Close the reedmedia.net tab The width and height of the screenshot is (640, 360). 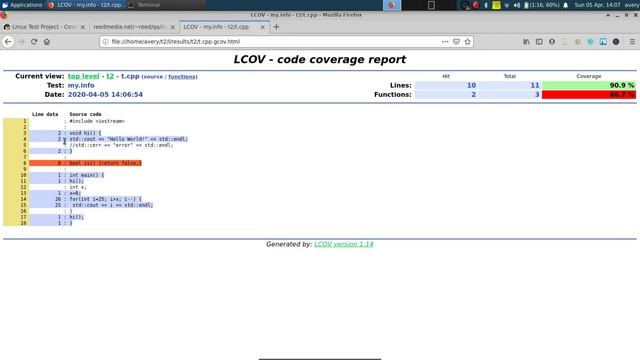pos(173,27)
